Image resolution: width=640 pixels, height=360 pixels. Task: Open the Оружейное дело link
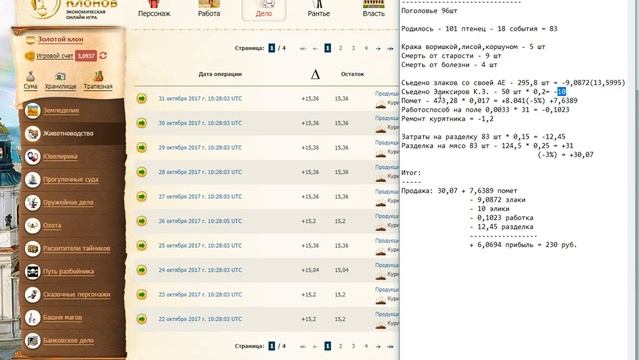(68, 202)
